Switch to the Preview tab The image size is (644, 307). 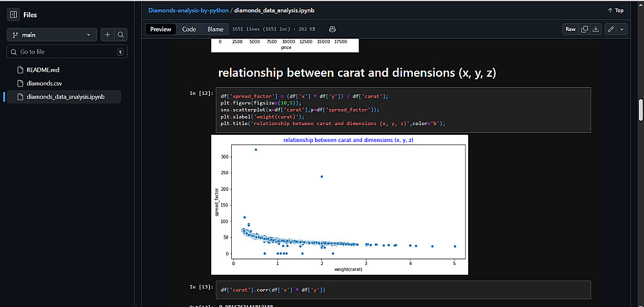pos(161,29)
